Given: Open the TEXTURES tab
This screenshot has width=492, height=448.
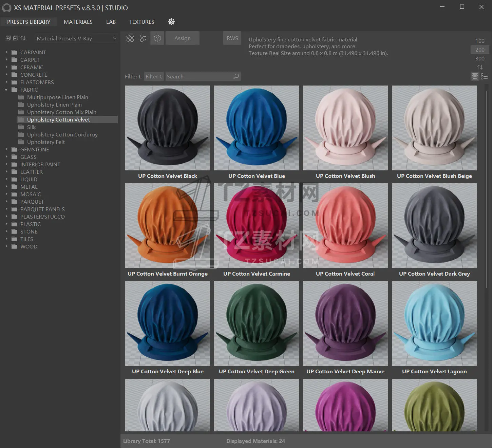Looking at the screenshot, I should click(x=141, y=22).
